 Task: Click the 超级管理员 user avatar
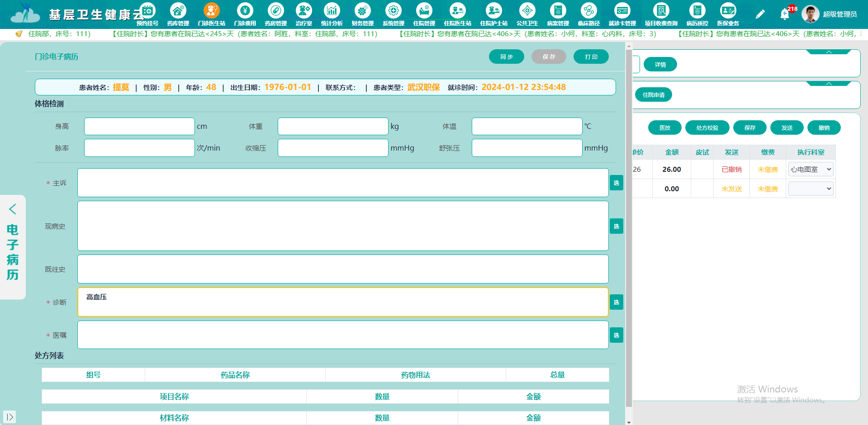point(810,14)
